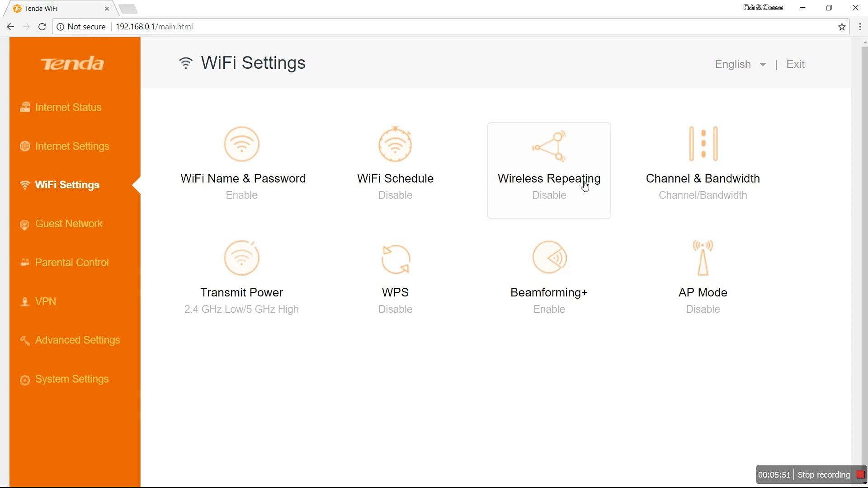
Task: Open the Wireless Repeating icon
Action: pos(549,146)
